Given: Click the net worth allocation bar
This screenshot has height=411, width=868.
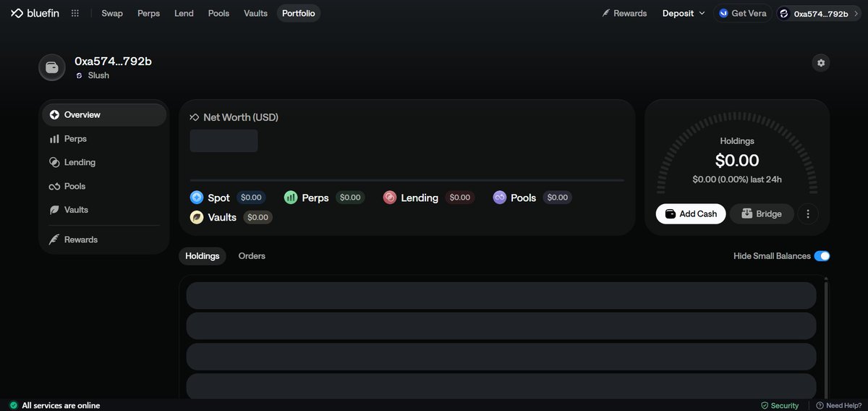Looking at the screenshot, I should [407, 180].
